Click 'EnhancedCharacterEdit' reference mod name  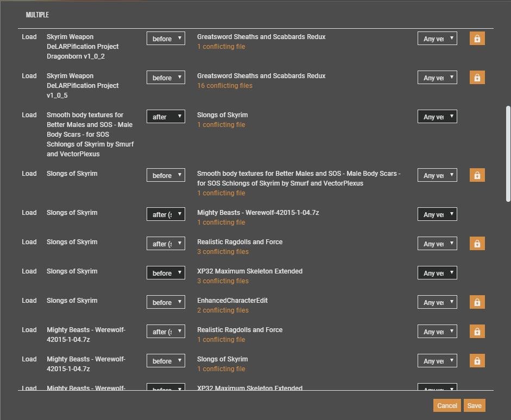point(232,301)
